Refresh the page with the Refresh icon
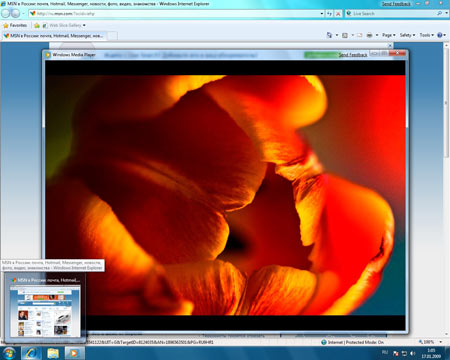 [330, 14]
